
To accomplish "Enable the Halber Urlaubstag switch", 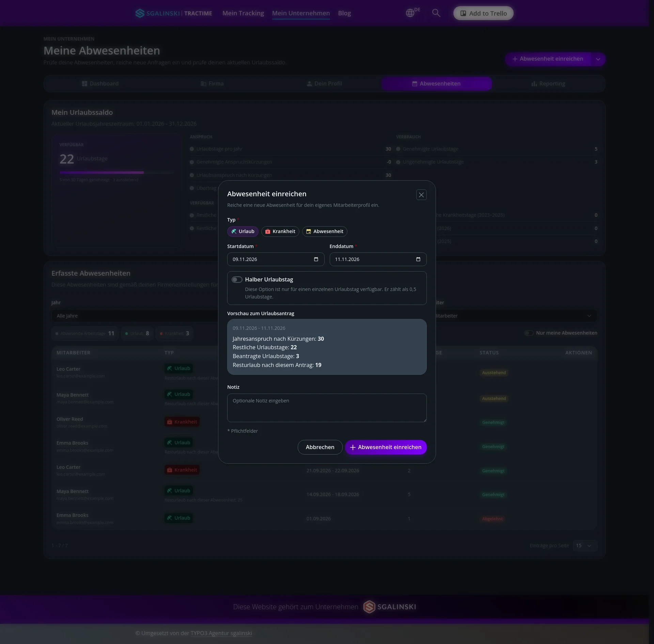I will [x=237, y=280].
